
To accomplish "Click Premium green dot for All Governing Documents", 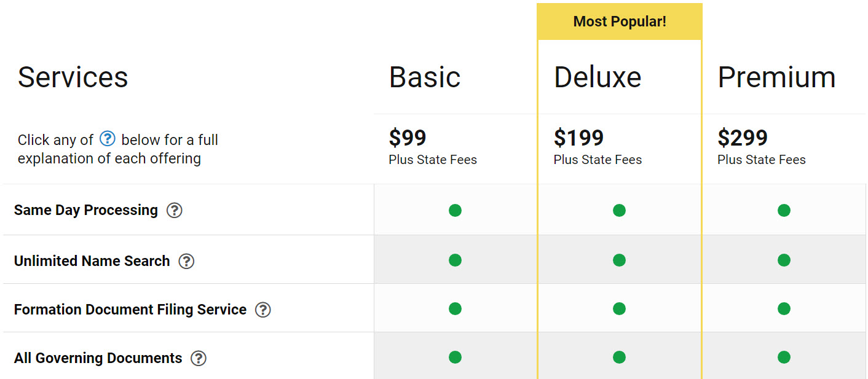I will pos(784,357).
